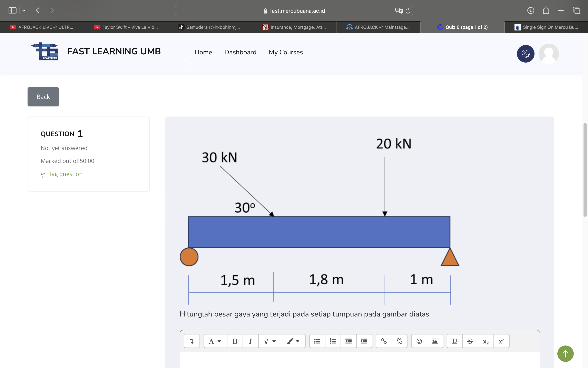
Task: Insert an image via picture icon
Action: coord(435,341)
